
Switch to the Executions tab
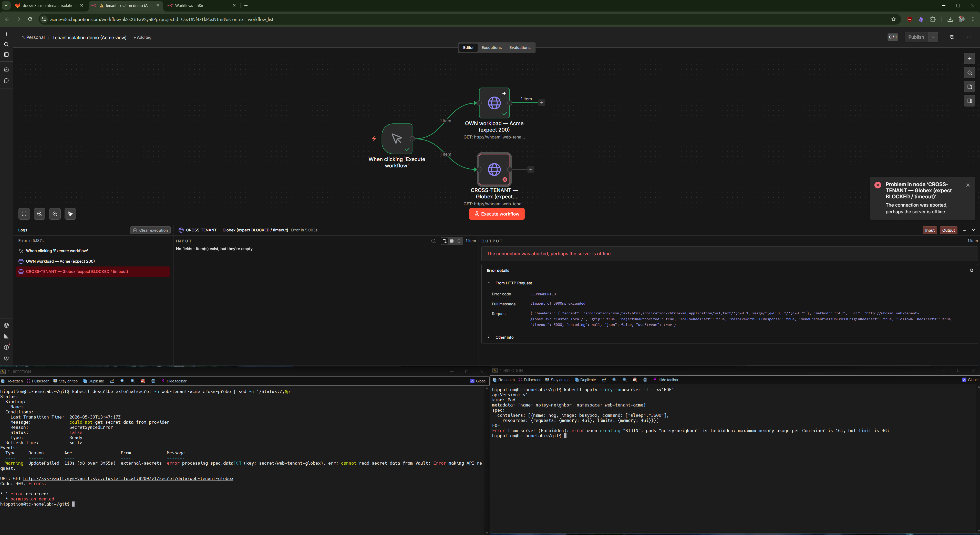coord(491,48)
